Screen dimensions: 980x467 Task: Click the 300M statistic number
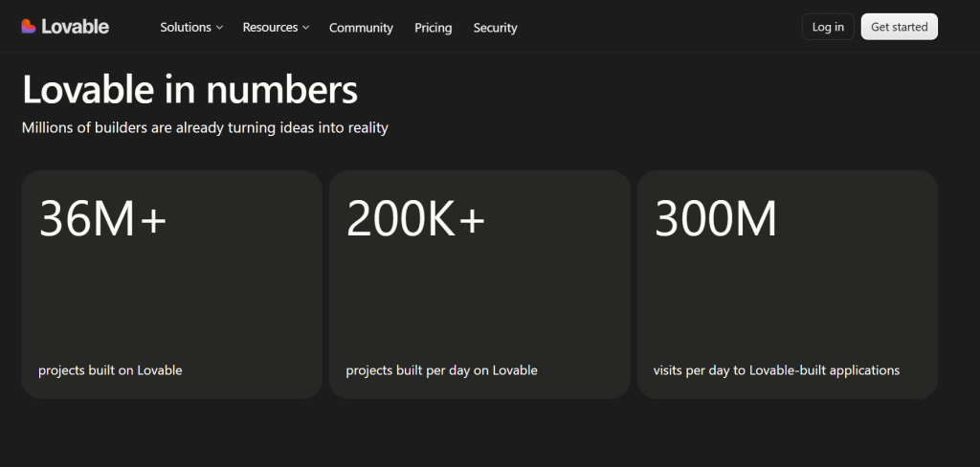coord(715,219)
